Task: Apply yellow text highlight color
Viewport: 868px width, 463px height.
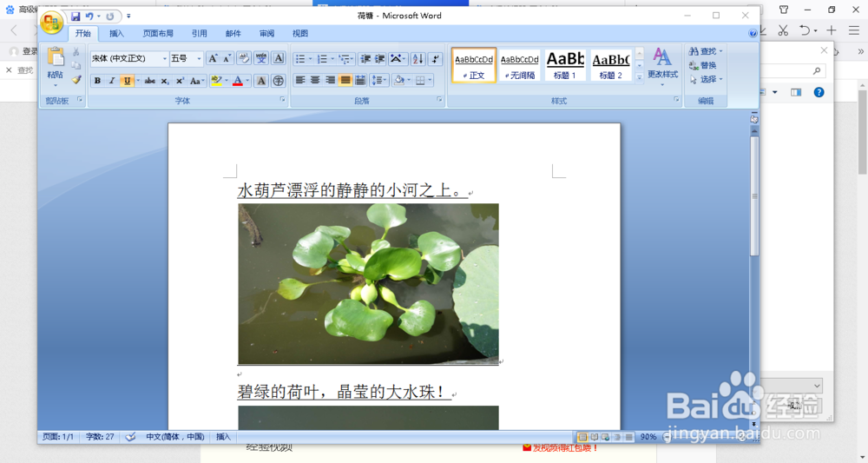Action: click(x=216, y=81)
